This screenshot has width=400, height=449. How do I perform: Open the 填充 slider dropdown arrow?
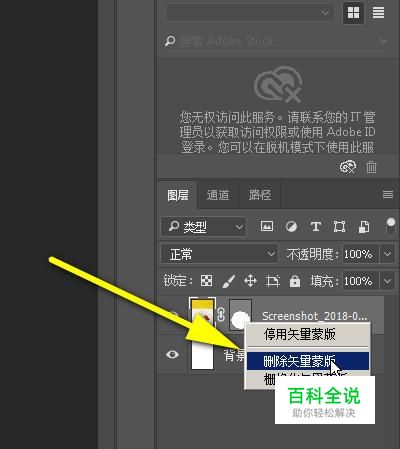pyautogui.click(x=387, y=281)
